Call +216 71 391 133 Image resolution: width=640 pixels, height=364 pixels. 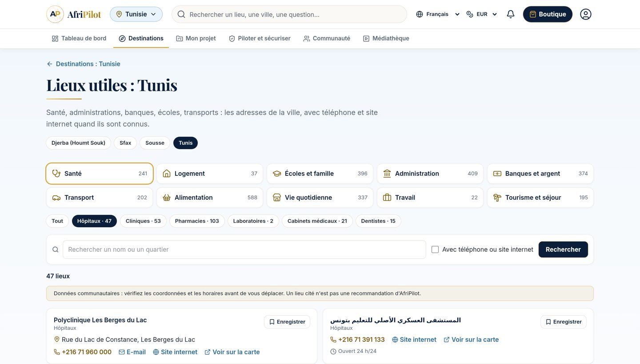357,340
